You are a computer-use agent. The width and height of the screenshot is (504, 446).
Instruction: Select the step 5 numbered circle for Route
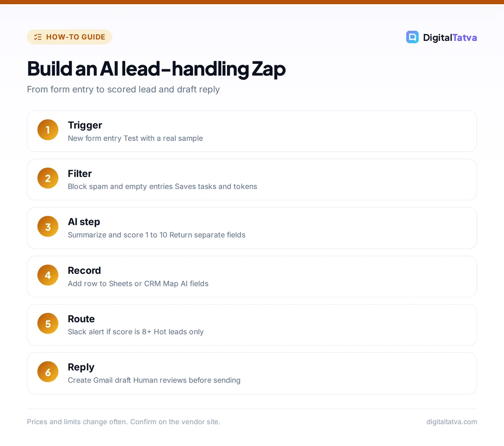[x=48, y=323]
